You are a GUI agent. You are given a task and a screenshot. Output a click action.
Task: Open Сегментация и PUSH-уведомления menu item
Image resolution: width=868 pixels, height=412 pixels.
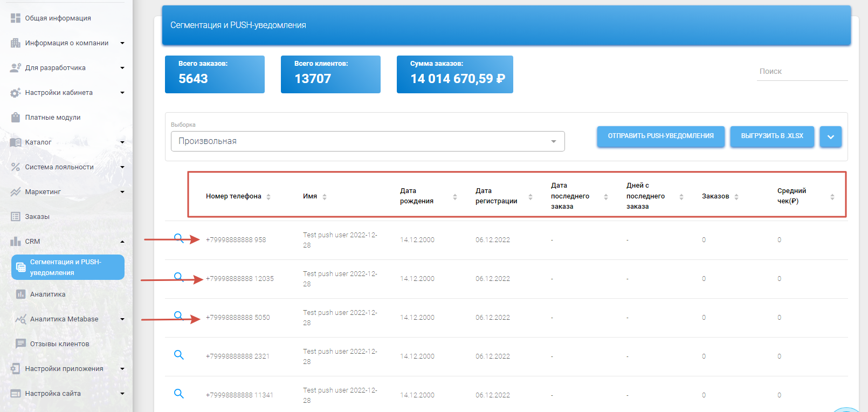68,267
